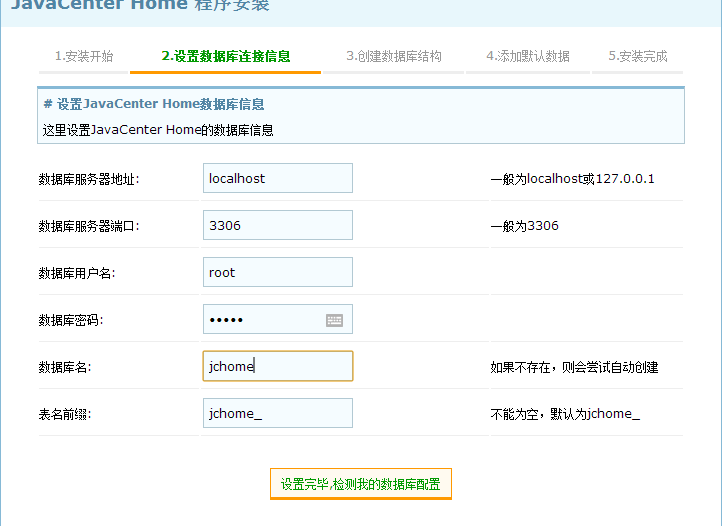This screenshot has width=722, height=526.
Task: Switch to step 4 添加默认数据 tab
Action: point(528,56)
